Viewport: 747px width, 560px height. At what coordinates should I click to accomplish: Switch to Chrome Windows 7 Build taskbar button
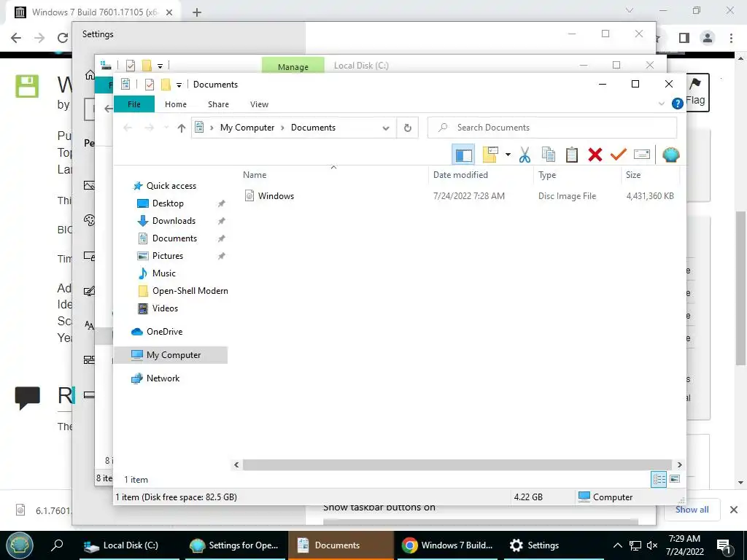tap(447, 545)
